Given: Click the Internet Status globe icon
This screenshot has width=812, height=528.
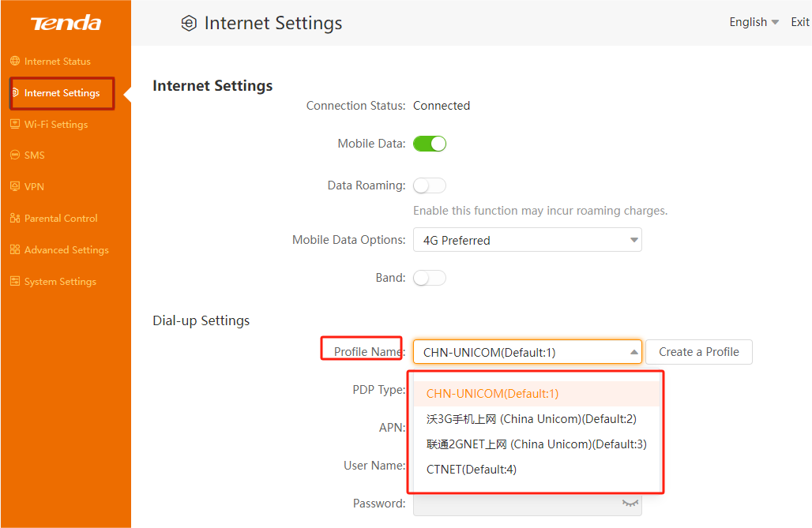Looking at the screenshot, I should (15, 61).
